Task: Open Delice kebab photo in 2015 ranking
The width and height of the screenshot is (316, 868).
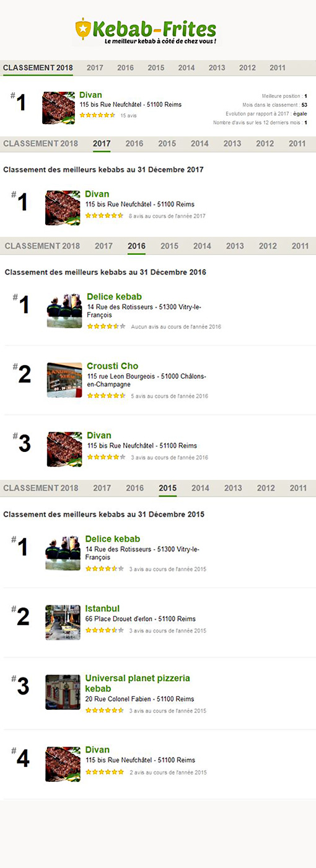Action: pos(63,553)
